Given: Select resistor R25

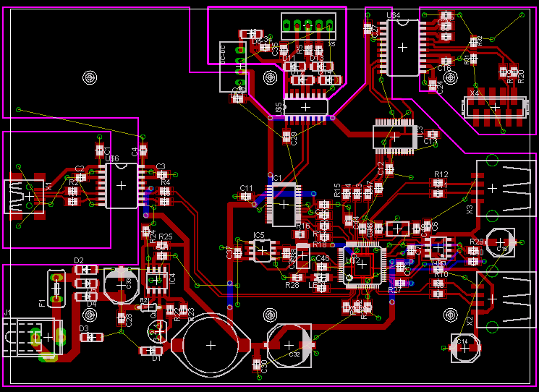Looking at the screenshot, I should pos(162,245).
